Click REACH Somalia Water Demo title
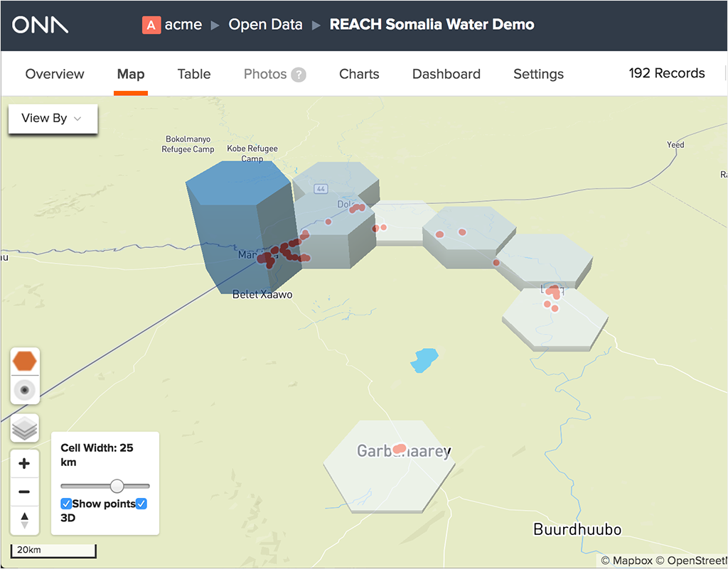The width and height of the screenshot is (728, 569). tap(432, 25)
